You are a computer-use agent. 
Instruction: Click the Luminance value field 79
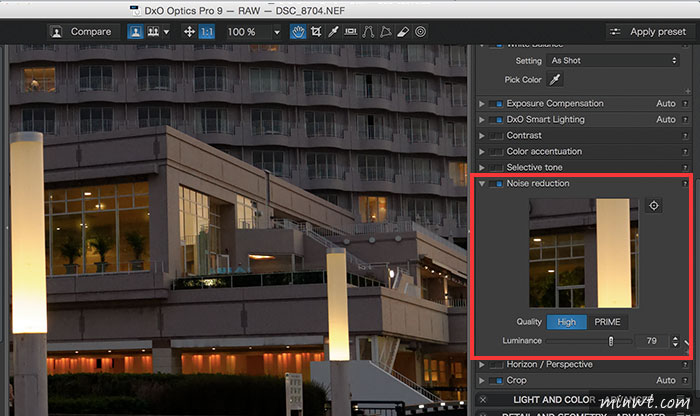[x=652, y=341]
